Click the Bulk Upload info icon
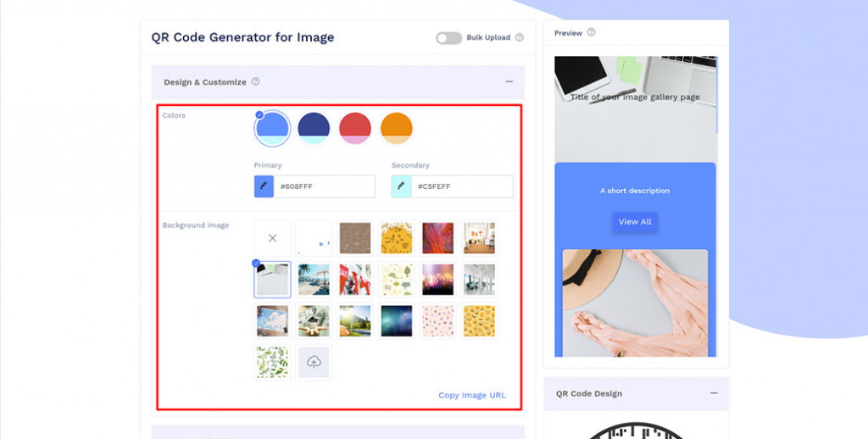Image resolution: width=868 pixels, height=439 pixels. click(x=520, y=37)
